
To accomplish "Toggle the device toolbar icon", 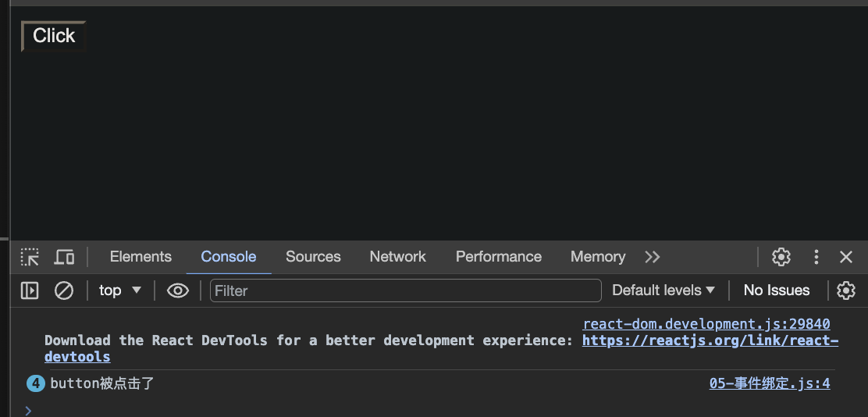I will pos(64,257).
